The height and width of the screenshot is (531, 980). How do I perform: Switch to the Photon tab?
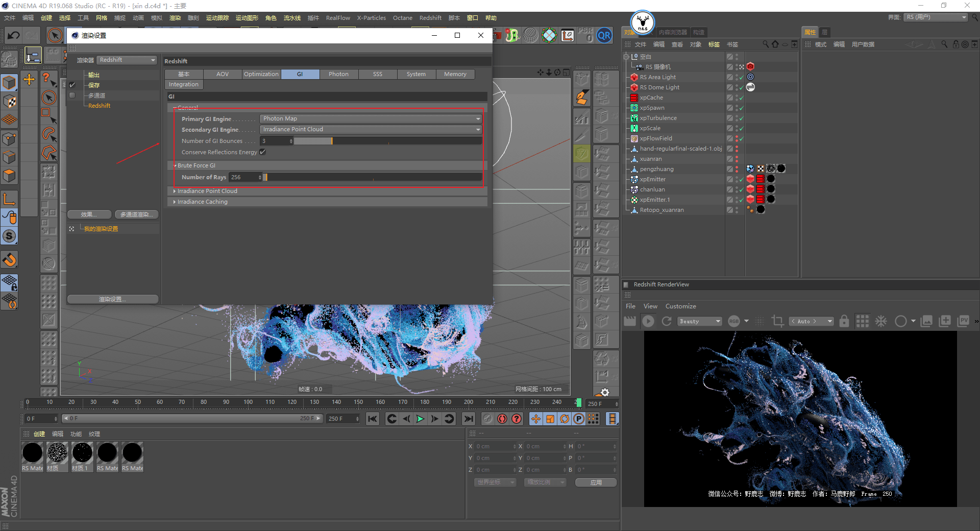pyautogui.click(x=338, y=74)
